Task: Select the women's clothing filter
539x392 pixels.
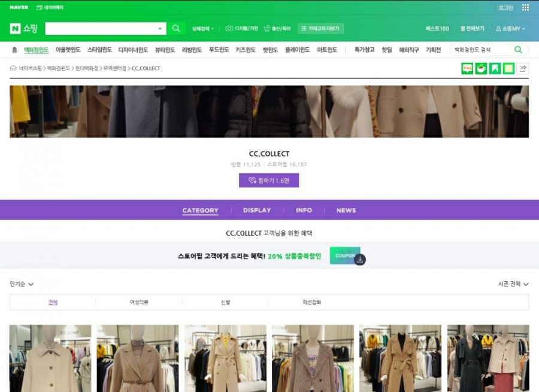Action: click(139, 302)
